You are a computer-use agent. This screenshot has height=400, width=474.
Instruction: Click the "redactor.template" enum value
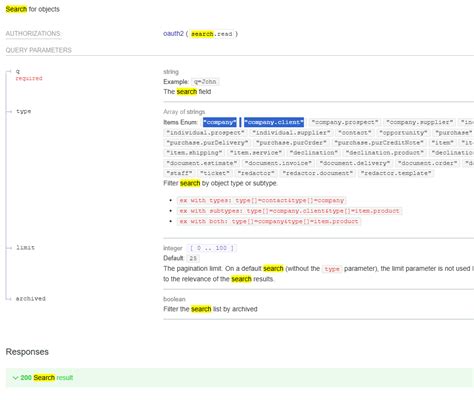[x=396, y=173]
